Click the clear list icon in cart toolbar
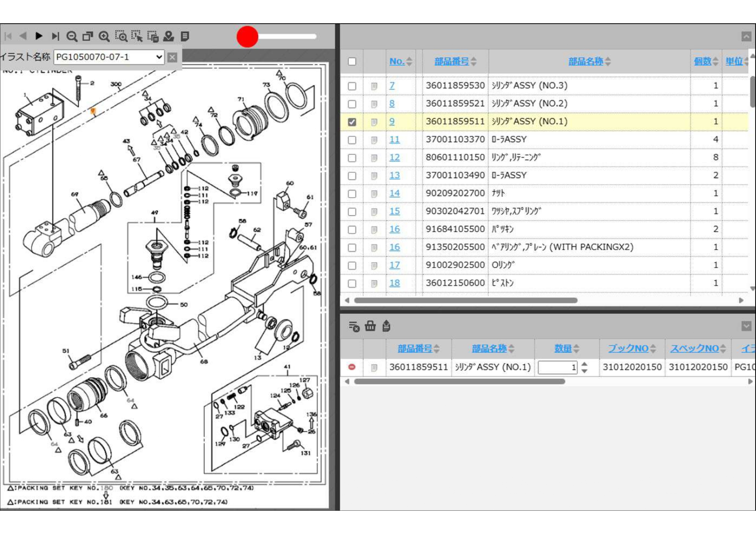The image size is (756, 534). click(354, 326)
